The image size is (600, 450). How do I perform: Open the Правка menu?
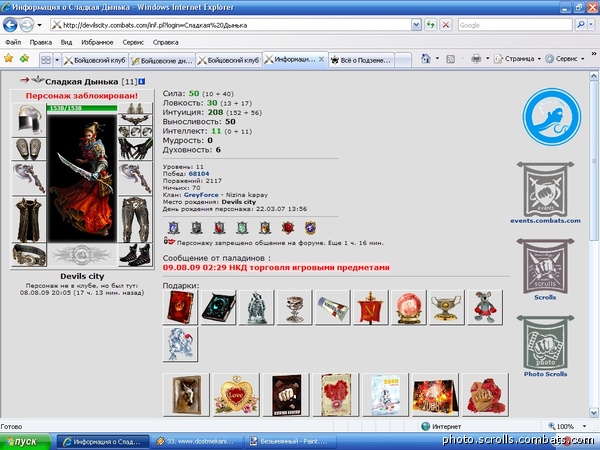point(41,42)
